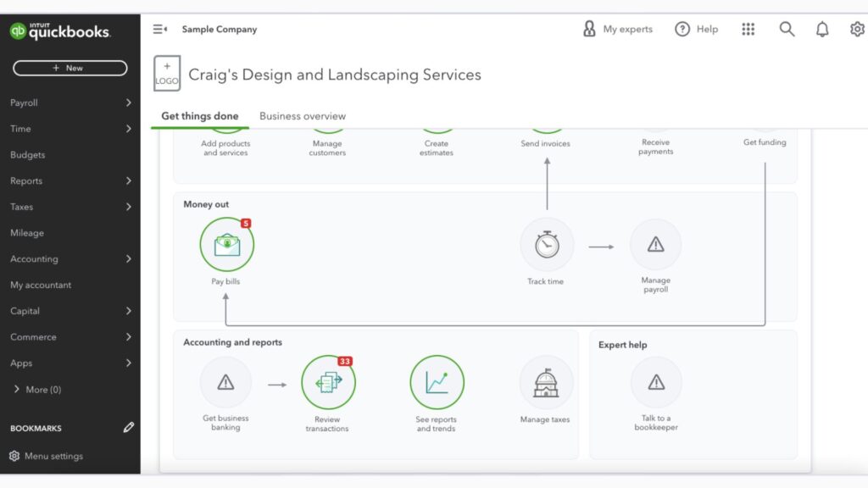Open the Pay bills icon

[x=226, y=245]
